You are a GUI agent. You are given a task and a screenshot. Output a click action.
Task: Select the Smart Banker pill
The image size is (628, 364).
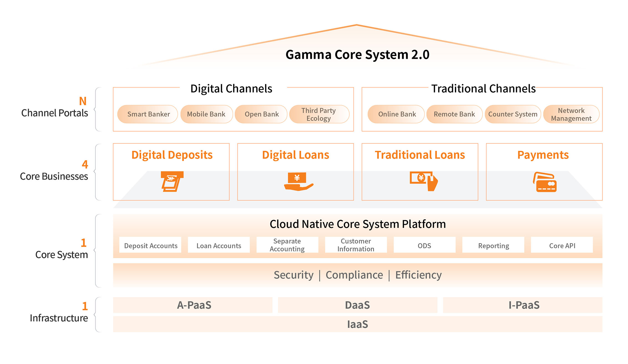(x=148, y=114)
